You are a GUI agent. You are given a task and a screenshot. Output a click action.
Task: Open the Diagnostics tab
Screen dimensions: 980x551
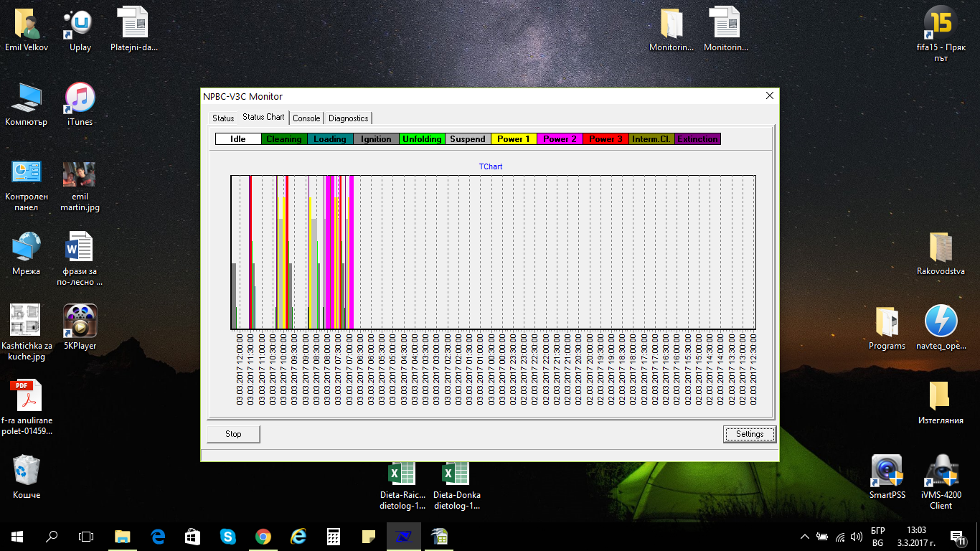(x=348, y=118)
